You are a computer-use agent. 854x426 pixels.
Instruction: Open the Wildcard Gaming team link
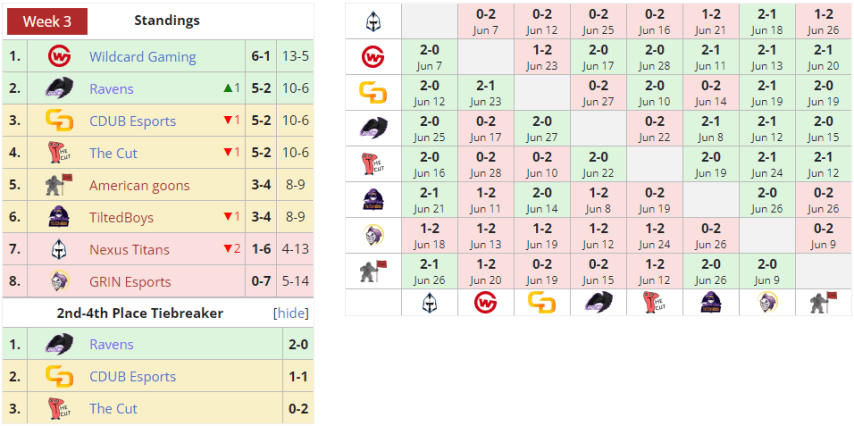[142, 57]
